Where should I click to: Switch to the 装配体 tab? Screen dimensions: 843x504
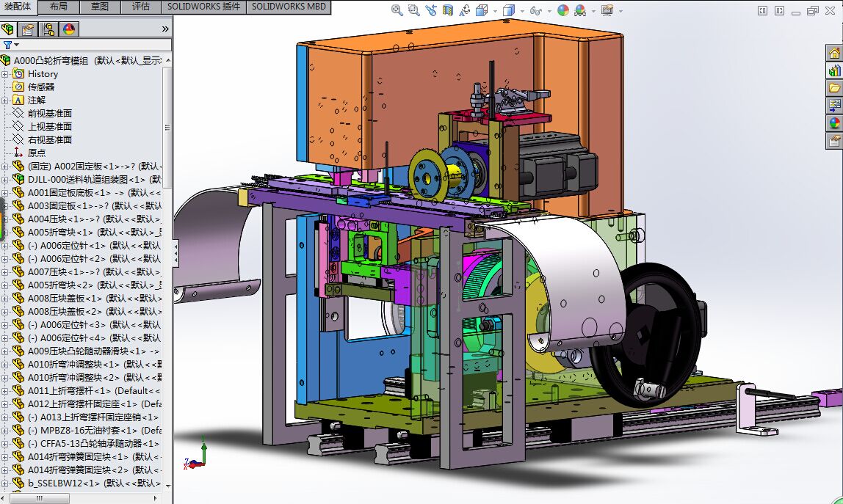coord(17,7)
